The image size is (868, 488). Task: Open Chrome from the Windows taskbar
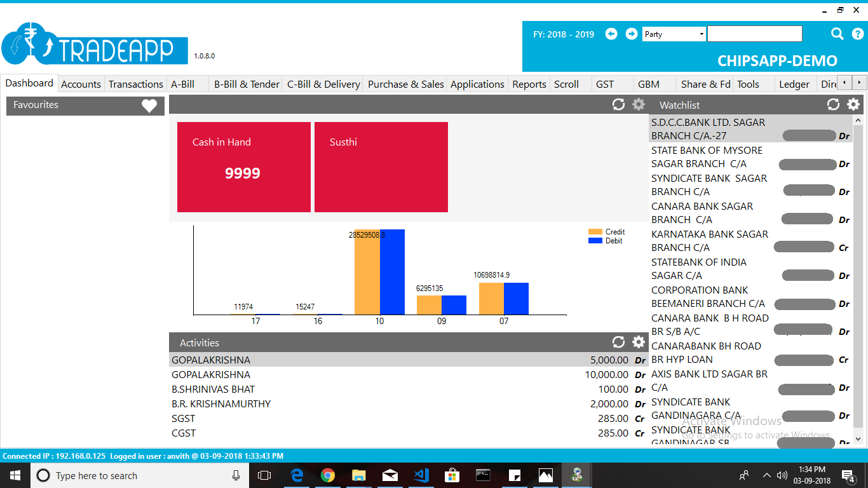tap(328, 475)
